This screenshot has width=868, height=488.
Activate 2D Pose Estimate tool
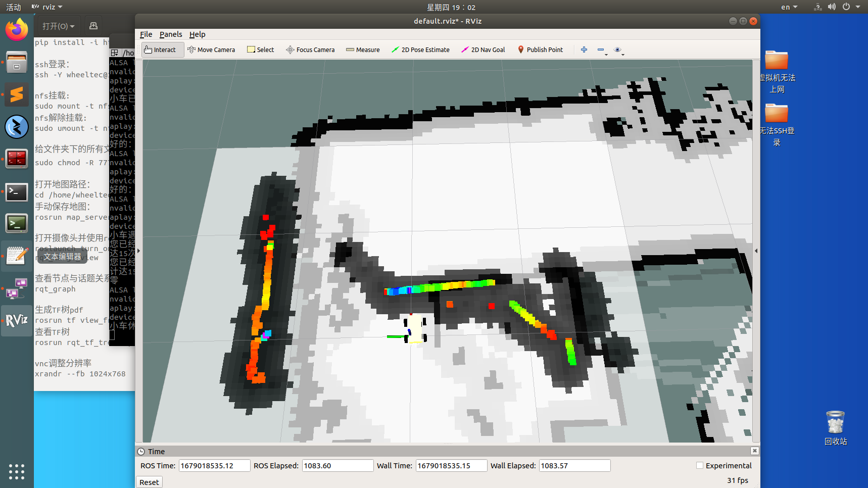click(x=420, y=50)
